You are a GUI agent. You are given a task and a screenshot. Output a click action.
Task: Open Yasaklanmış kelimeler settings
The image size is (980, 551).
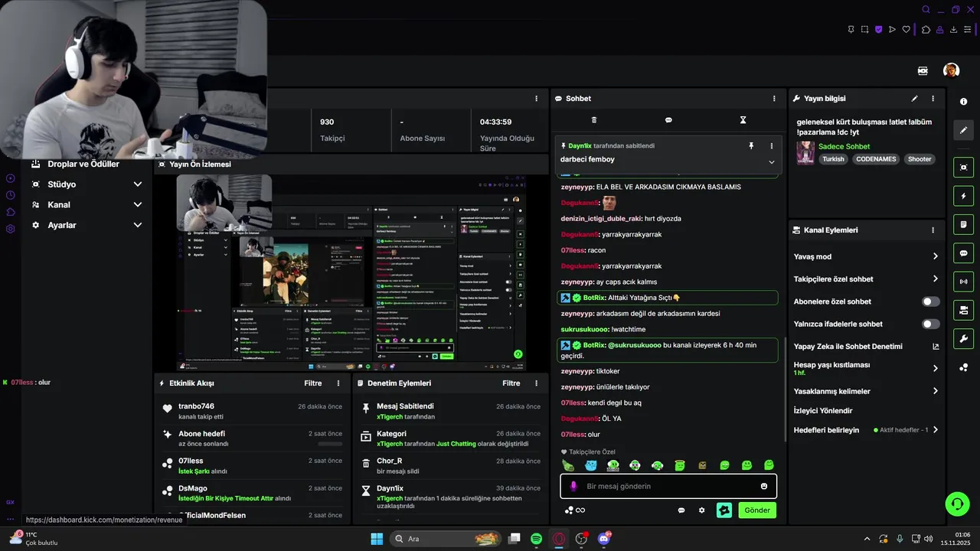866,391
